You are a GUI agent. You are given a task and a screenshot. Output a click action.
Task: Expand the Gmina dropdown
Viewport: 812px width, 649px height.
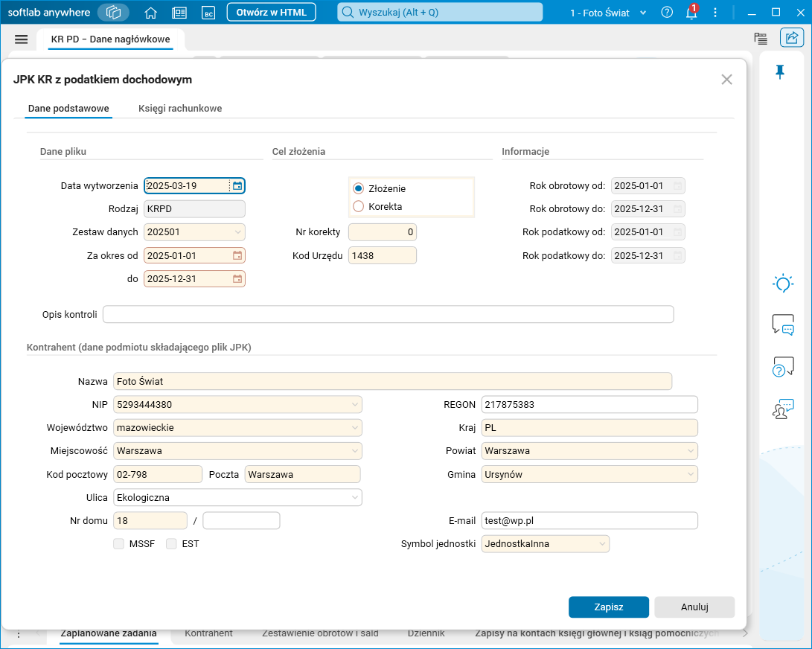(x=690, y=474)
